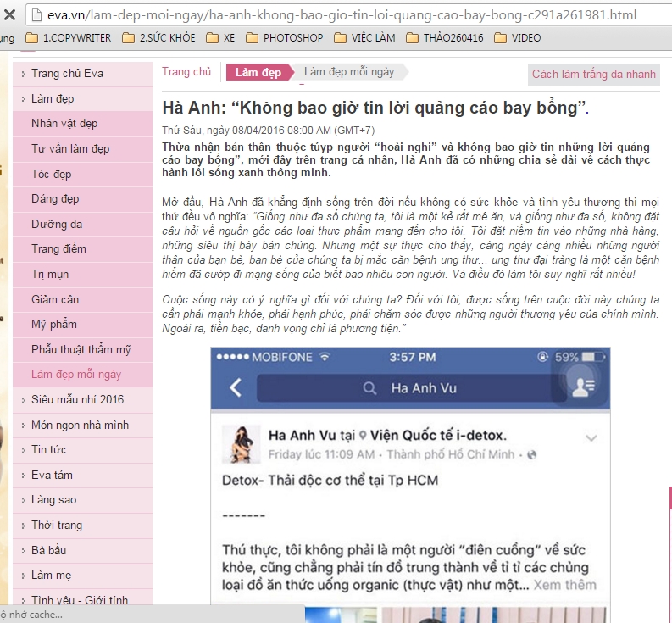Open the Thời trang section
672x623 pixels.
83,526
